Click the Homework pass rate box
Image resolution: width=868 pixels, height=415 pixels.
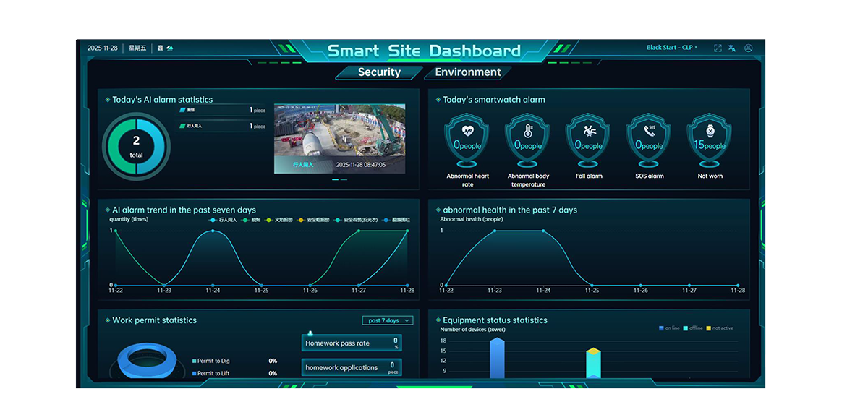[x=352, y=343]
